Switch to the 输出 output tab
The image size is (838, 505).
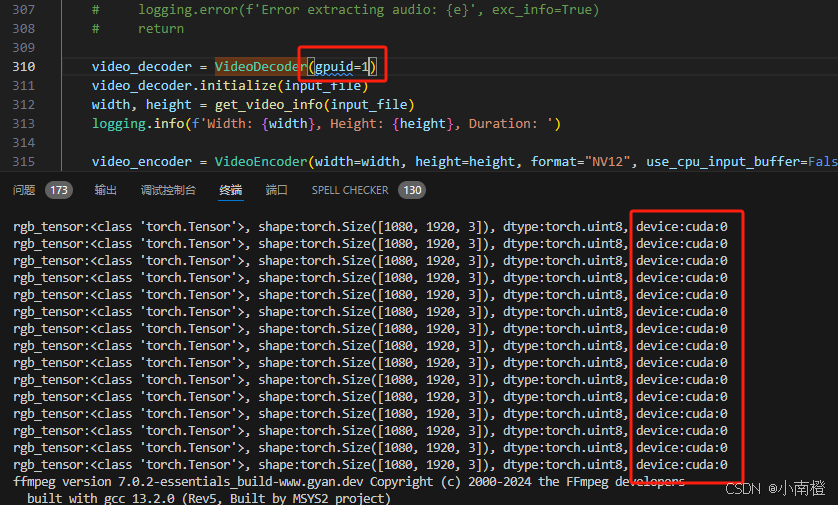tap(105, 190)
